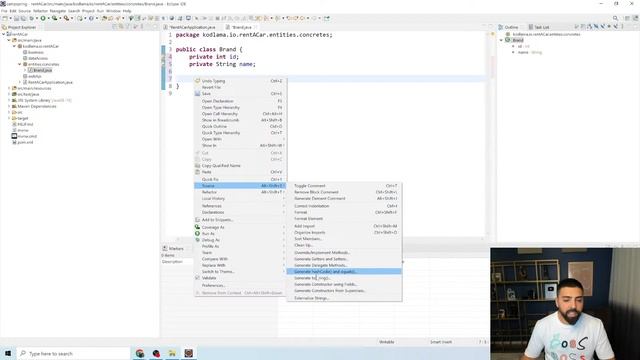Open Windows Start menu
640x360 pixels.
click(x=8, y=353)
